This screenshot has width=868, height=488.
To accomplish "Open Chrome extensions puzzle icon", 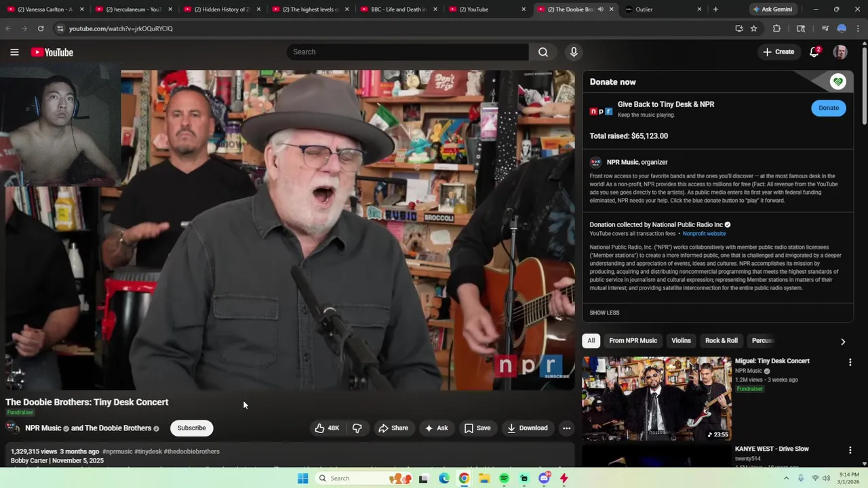I will click(x=777, y=28).
